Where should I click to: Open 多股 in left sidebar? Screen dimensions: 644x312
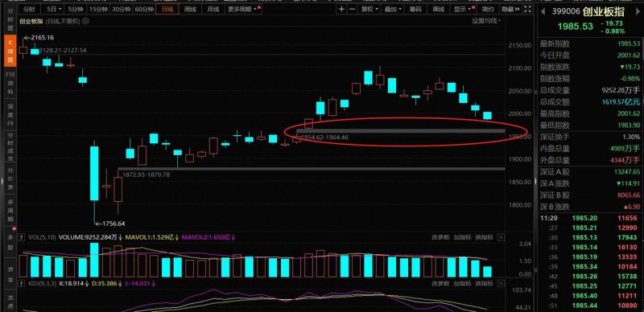coord(10,243)
